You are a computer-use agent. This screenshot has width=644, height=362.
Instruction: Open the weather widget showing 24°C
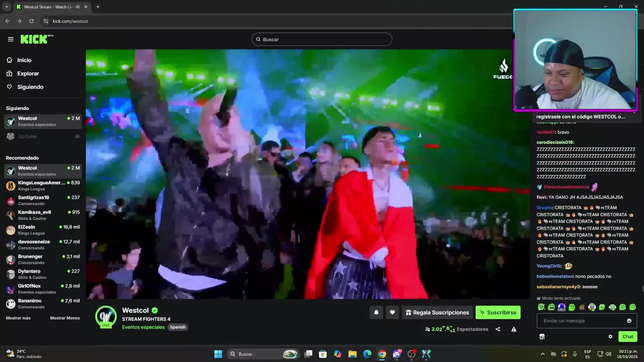(24, 354)
